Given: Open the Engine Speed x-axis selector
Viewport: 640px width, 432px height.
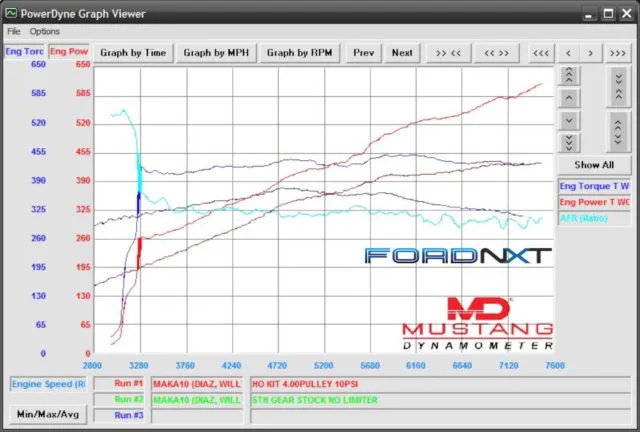Looking at the screenshot, I should tap(49, 383).
